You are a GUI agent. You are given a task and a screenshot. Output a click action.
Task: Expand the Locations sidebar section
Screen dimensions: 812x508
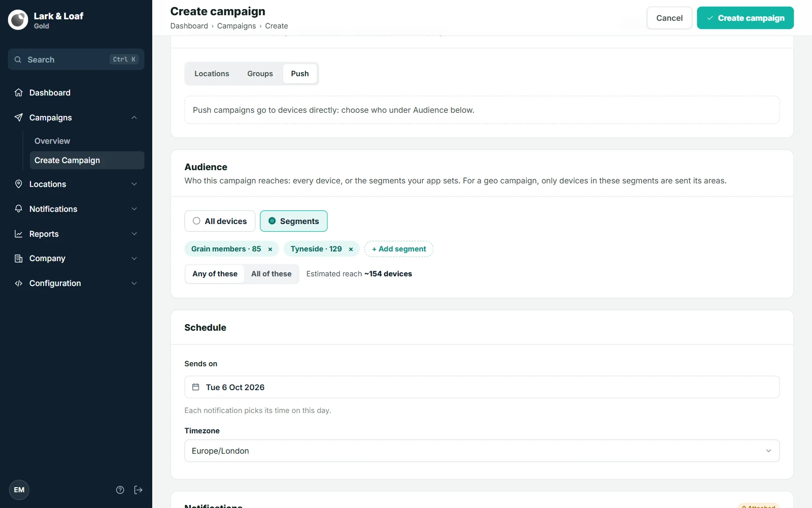pyautogui.click(x=134, y=184)
